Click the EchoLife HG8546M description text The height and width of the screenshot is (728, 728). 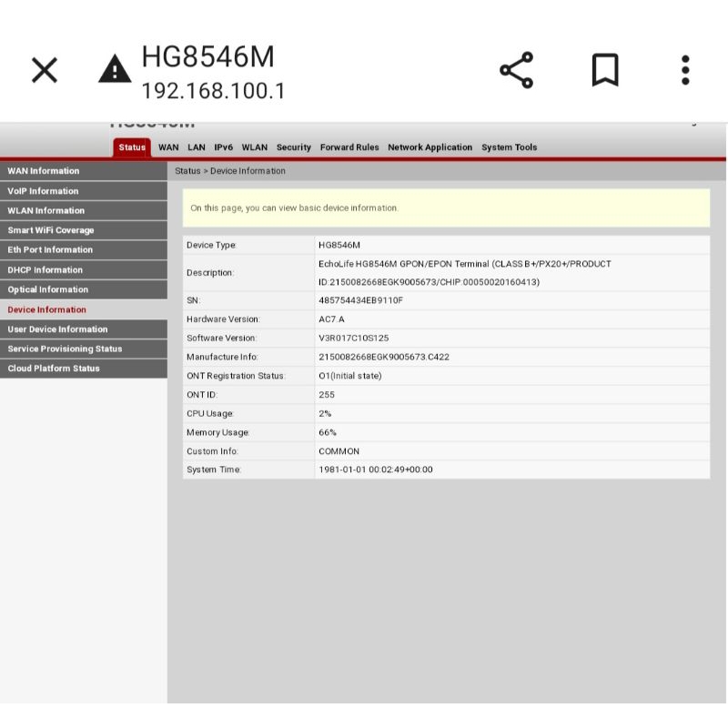[x=464, y=272]
